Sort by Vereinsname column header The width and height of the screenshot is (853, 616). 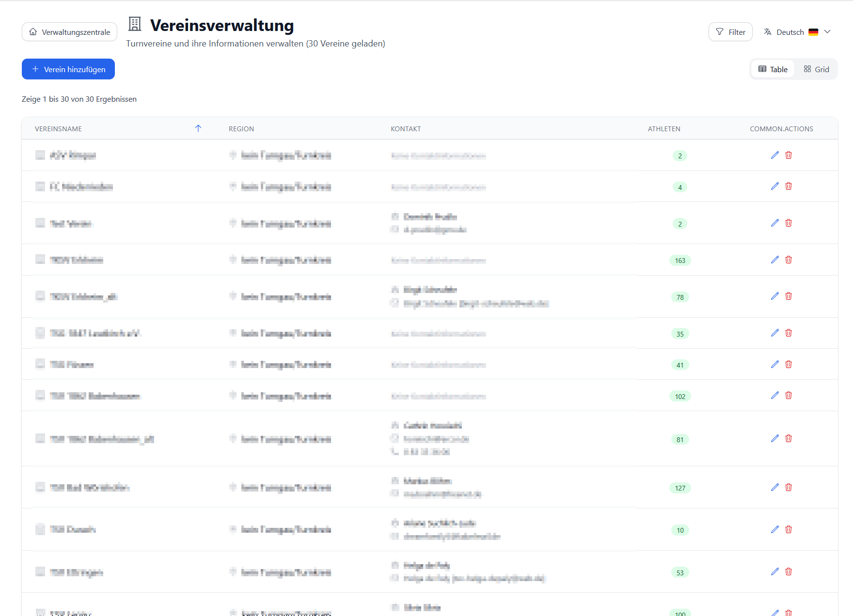[x=58, y=129]
